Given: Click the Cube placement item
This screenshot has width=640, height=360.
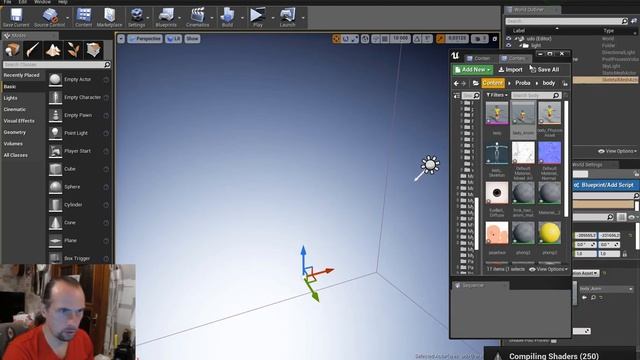Looking at the screenshot, I should [79, 169].
